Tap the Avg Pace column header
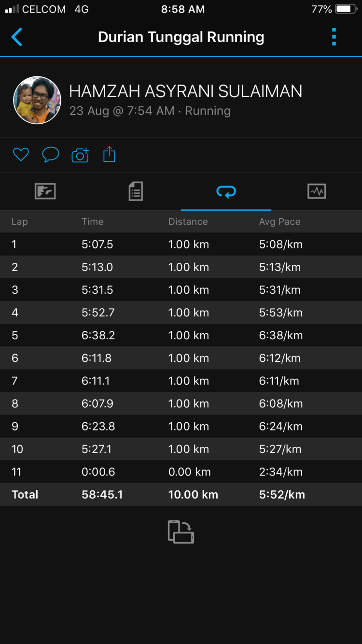The image size is (362, 644). click(x=279, y=222)
